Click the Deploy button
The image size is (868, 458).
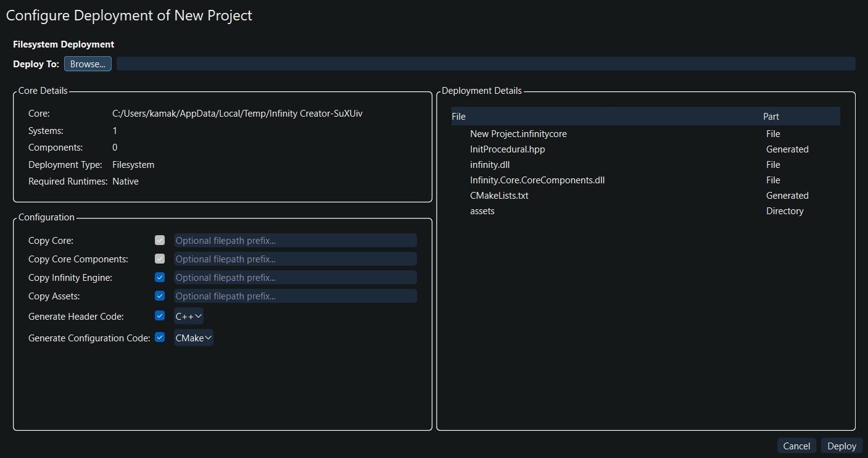click(x=841, y=445)
